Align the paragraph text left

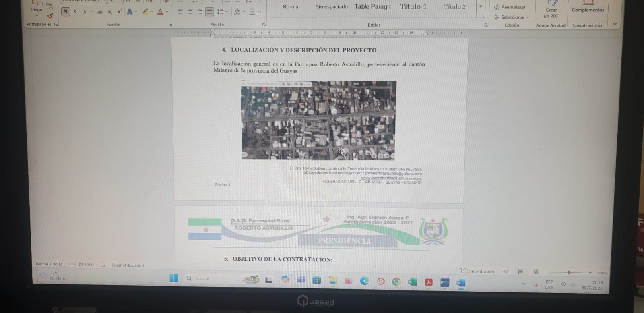coord(180,12)
